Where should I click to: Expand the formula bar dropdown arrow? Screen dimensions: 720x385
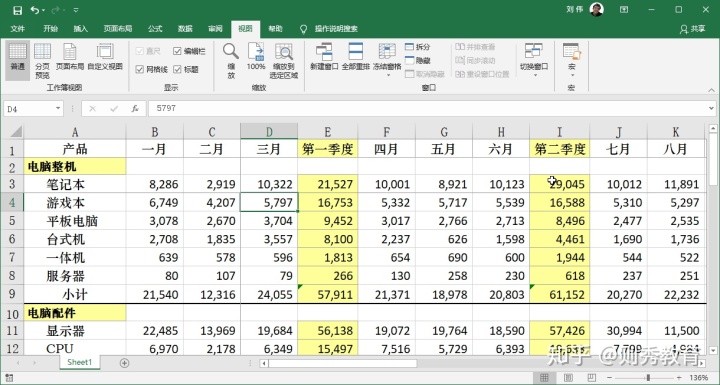tap(711, 109)
